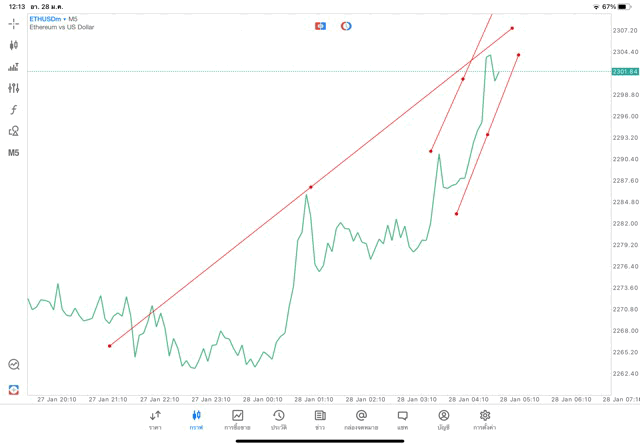Viewport: 640px width, 447px height.
Task: Open the ข่าว news tab
Action: (x=320, y=419)
